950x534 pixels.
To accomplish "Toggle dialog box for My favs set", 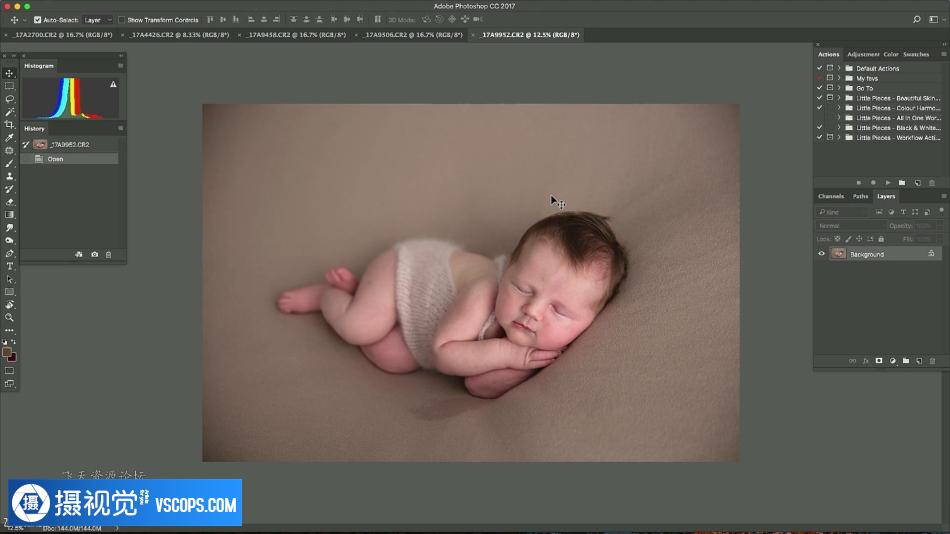I will point(830,78).
